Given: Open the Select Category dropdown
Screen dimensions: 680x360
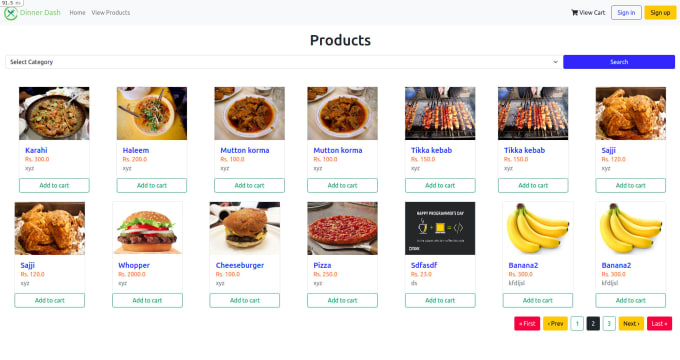Looking at the screenshot, I should (x=284, y=62).
